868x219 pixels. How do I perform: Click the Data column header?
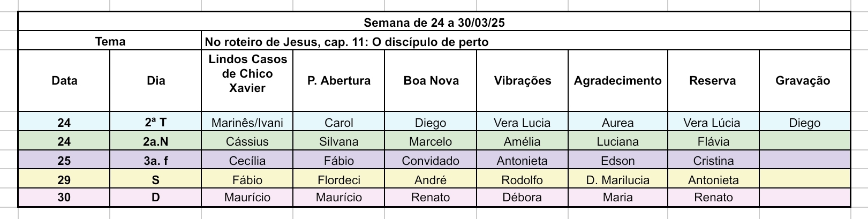tap(64, 81)
